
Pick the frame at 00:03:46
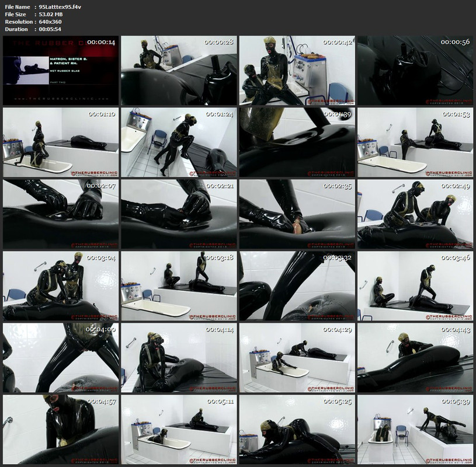tap(415, 286)
